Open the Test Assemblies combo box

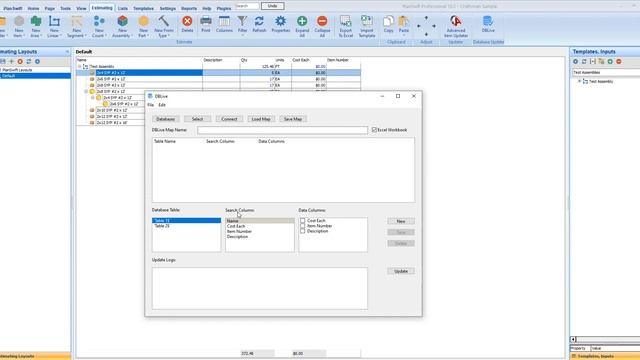click(x=606, y=72)
